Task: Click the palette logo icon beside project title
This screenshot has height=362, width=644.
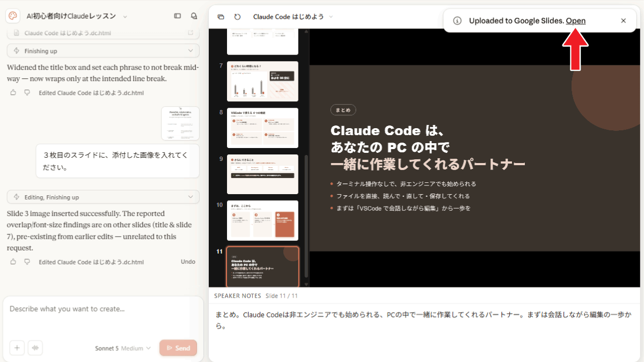Action: tap(13, 16)
